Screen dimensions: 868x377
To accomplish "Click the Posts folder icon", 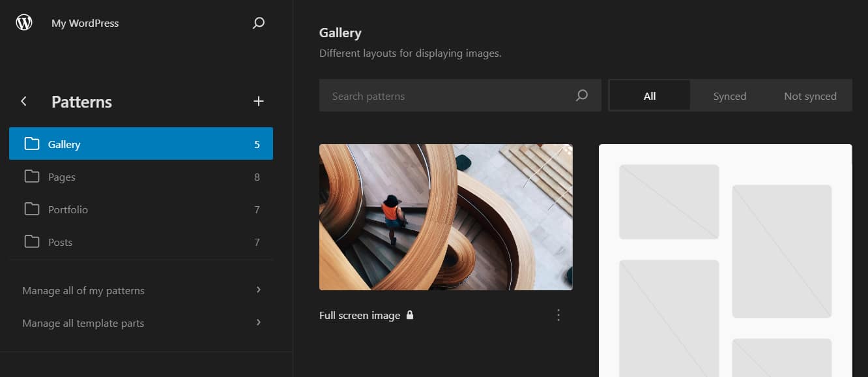I will [x=32, y=241].
